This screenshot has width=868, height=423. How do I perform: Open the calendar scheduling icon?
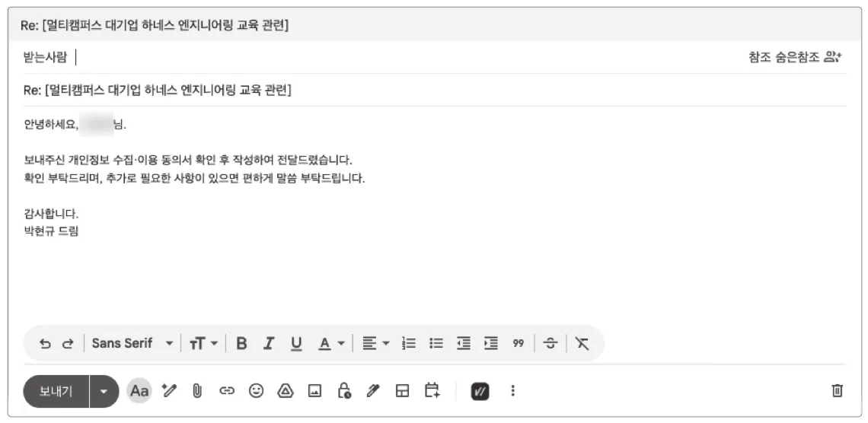(x=432, y=390)
